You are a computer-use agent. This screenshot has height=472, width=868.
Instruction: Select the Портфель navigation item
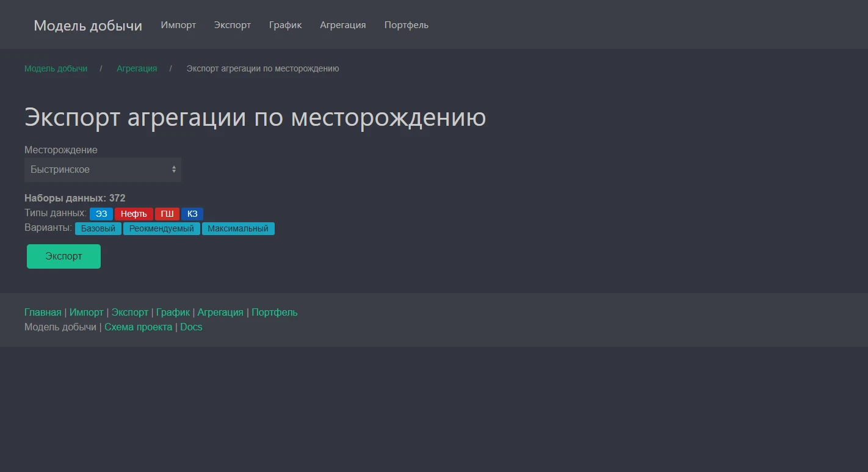coord(406,25)
